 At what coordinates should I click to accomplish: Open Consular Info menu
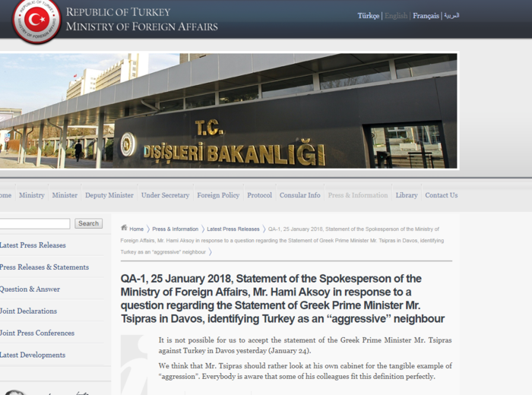[x=299, y=195]
